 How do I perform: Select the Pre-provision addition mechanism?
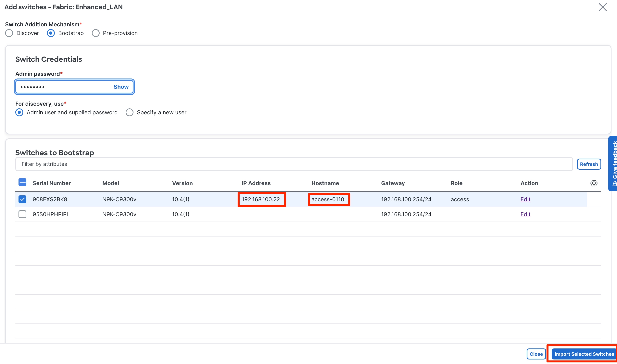pyautogui.click(x=95, y=33)
